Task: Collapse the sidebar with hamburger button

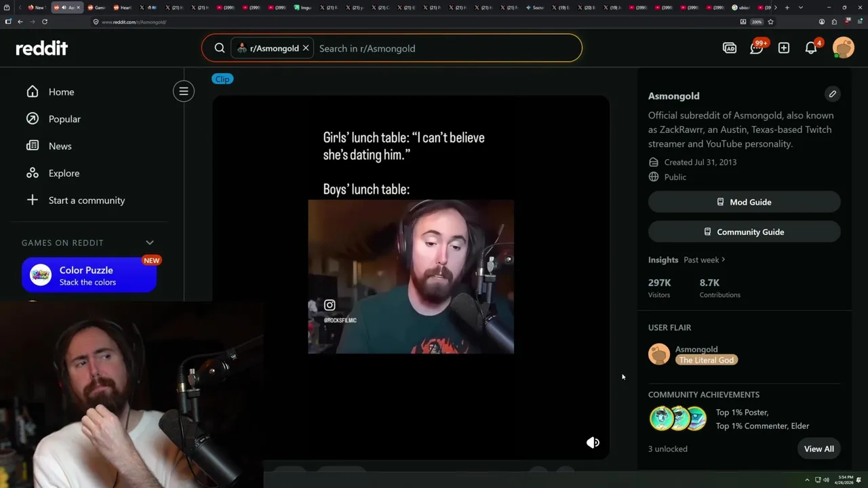Action: pyautogui.click(x=184, y=91)
